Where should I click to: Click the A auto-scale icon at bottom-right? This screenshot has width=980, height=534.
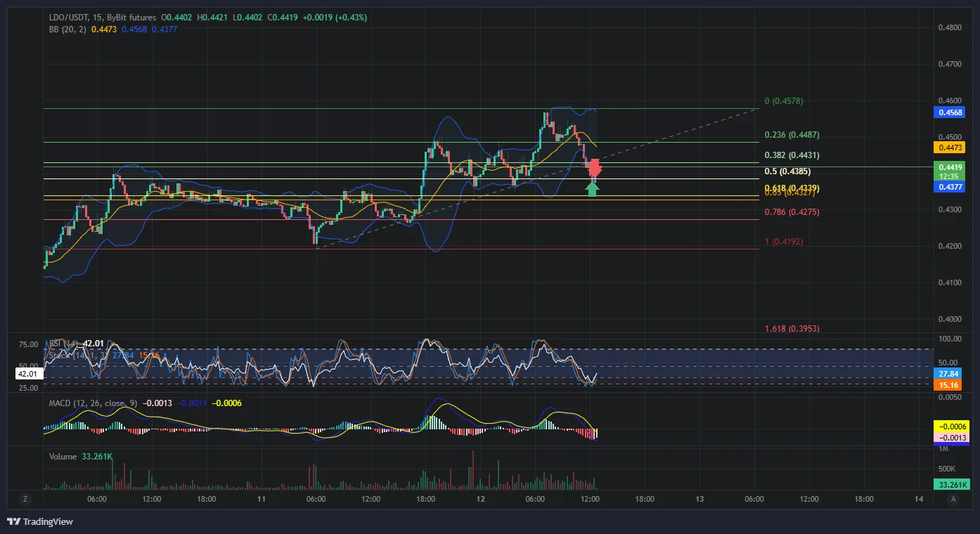[953, 499]
